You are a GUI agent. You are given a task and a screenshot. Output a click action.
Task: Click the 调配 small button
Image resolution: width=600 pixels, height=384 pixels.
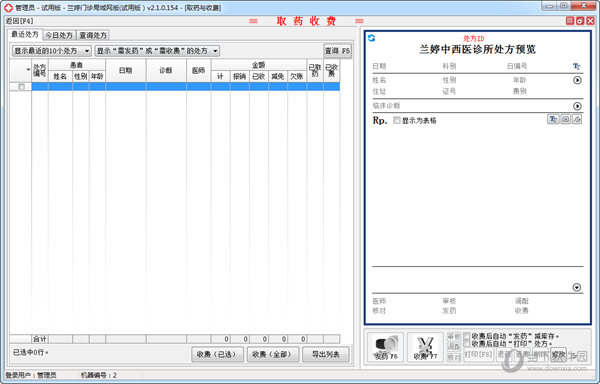(x=454, y=347)
